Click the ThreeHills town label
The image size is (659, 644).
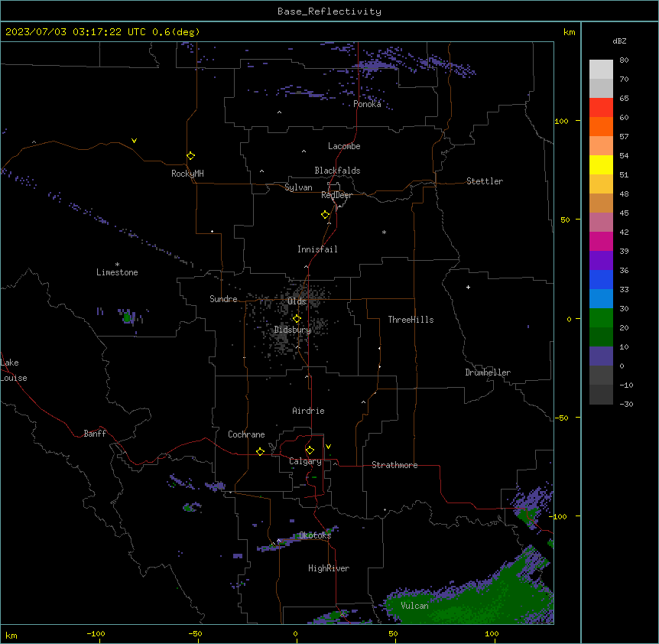click(411, 320)
